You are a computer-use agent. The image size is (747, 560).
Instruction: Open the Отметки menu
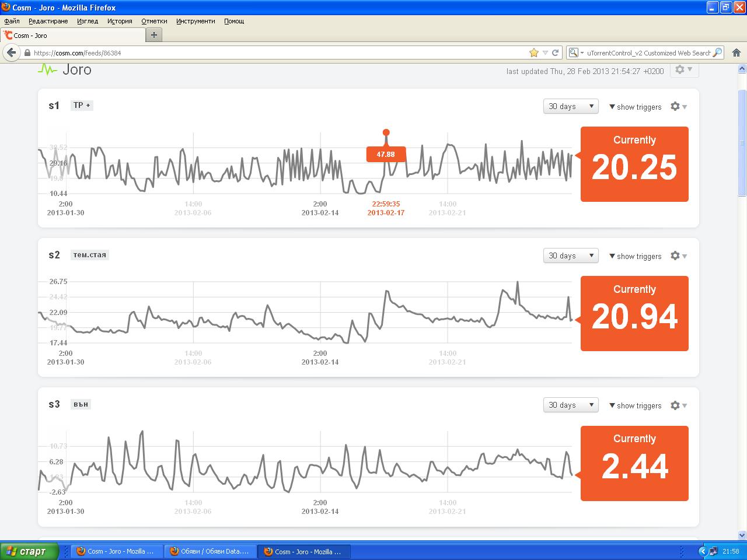coord(154,21)
